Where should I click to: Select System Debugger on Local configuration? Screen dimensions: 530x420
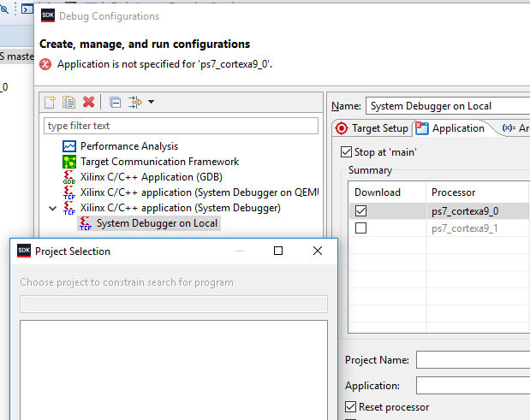pyautogui.click(x=157, y=223)
